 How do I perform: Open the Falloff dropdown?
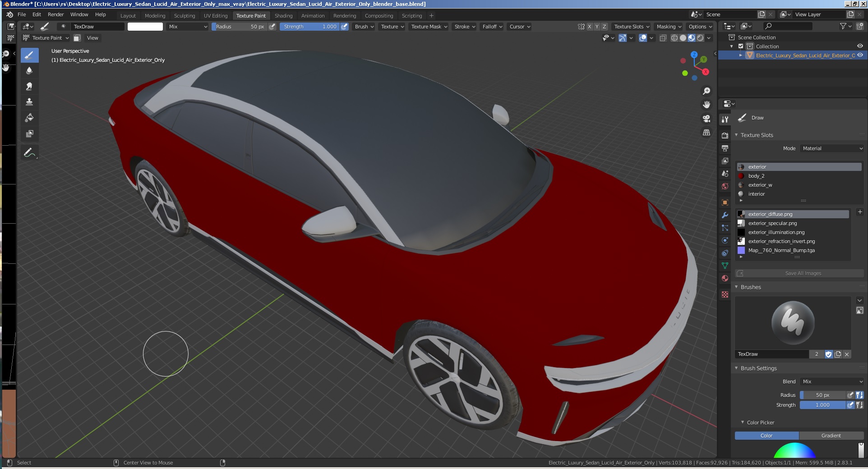tap(492, 27)
